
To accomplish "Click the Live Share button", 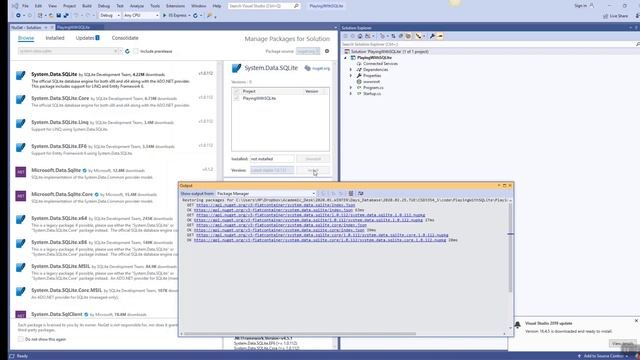I will [616, 16].
